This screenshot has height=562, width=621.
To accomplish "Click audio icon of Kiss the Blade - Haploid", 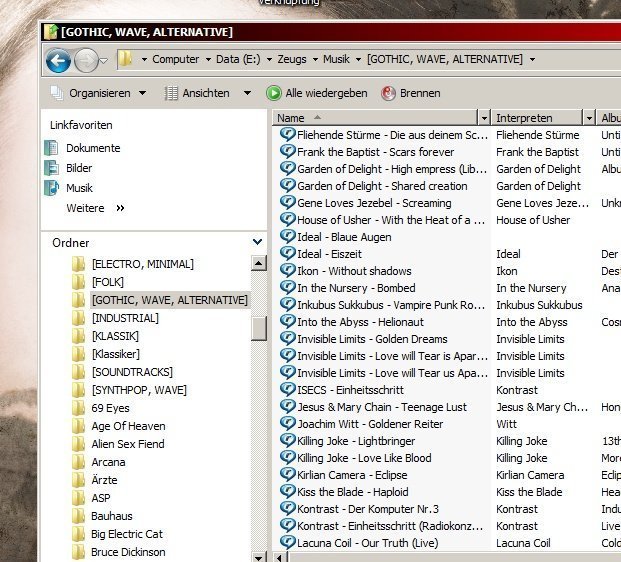I will [288, 492].
